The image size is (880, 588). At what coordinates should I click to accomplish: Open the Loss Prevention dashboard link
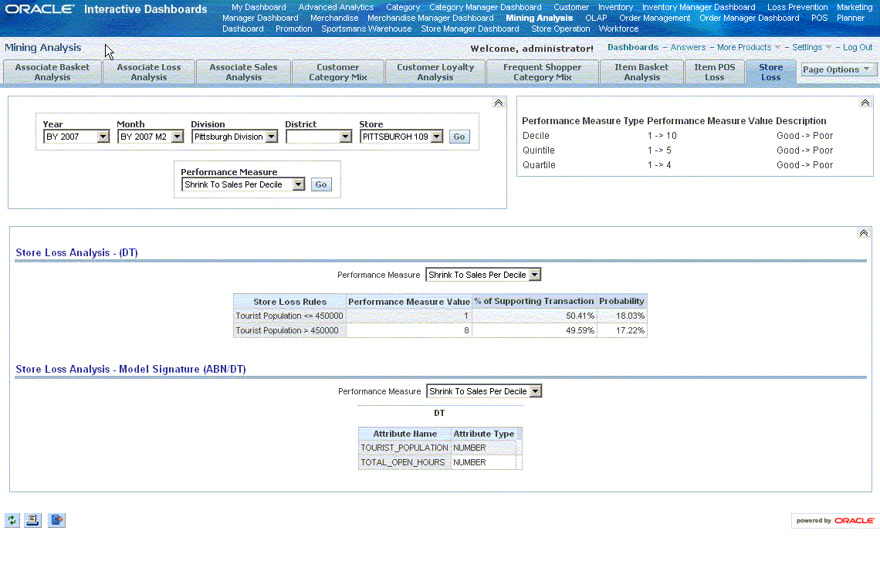tap(797, 7)
